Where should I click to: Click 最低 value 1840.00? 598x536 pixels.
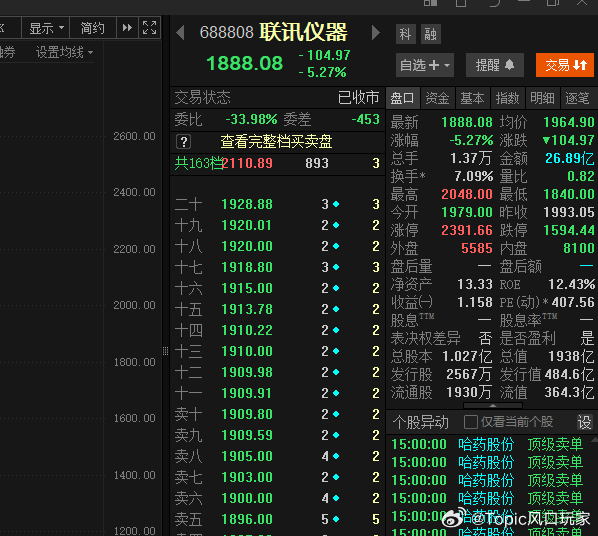pos(569,194)
